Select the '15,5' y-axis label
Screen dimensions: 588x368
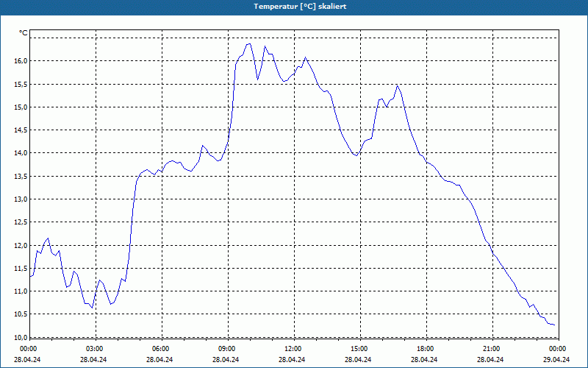pyautogui.click(x=21, y=84)
